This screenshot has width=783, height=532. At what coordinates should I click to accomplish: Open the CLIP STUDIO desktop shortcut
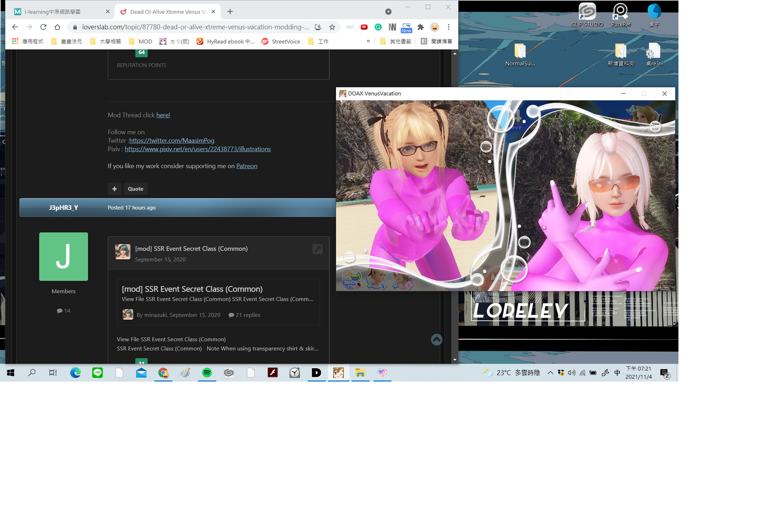pos(587,15)
